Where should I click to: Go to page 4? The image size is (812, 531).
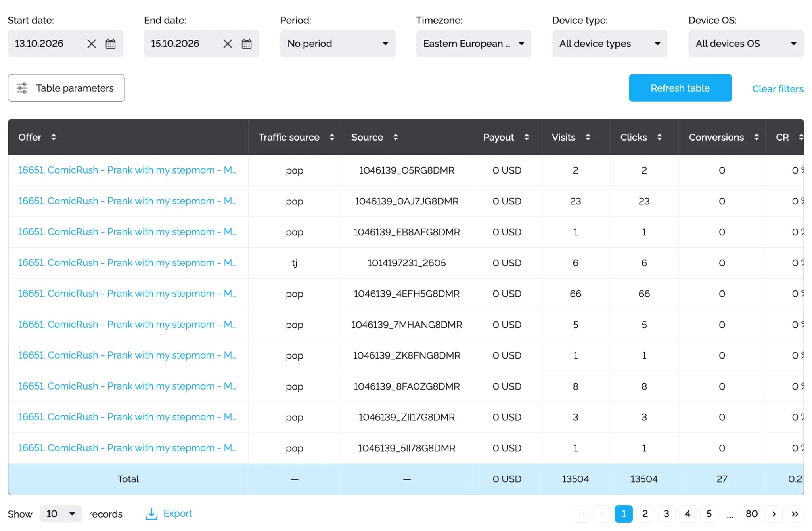[x=688, y=514]
